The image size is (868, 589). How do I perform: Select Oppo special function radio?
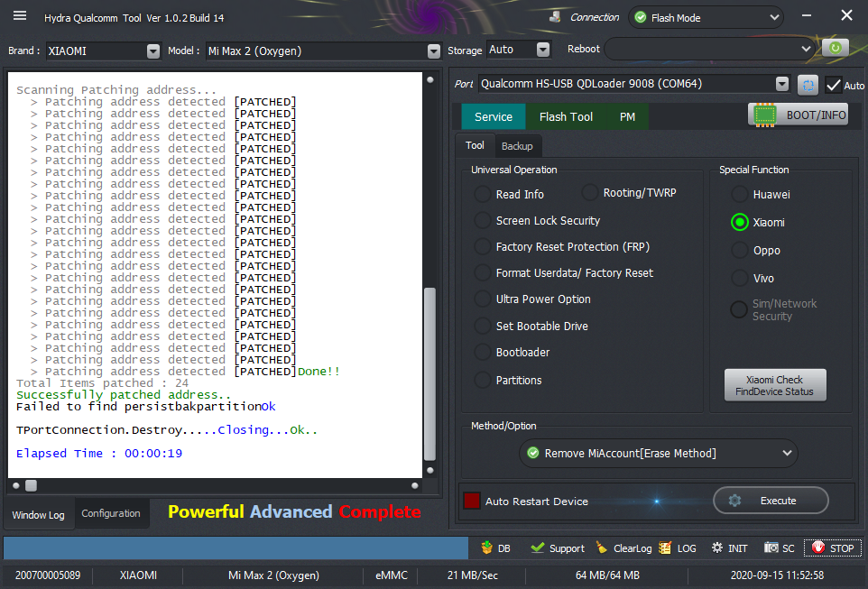coord(740,250)
